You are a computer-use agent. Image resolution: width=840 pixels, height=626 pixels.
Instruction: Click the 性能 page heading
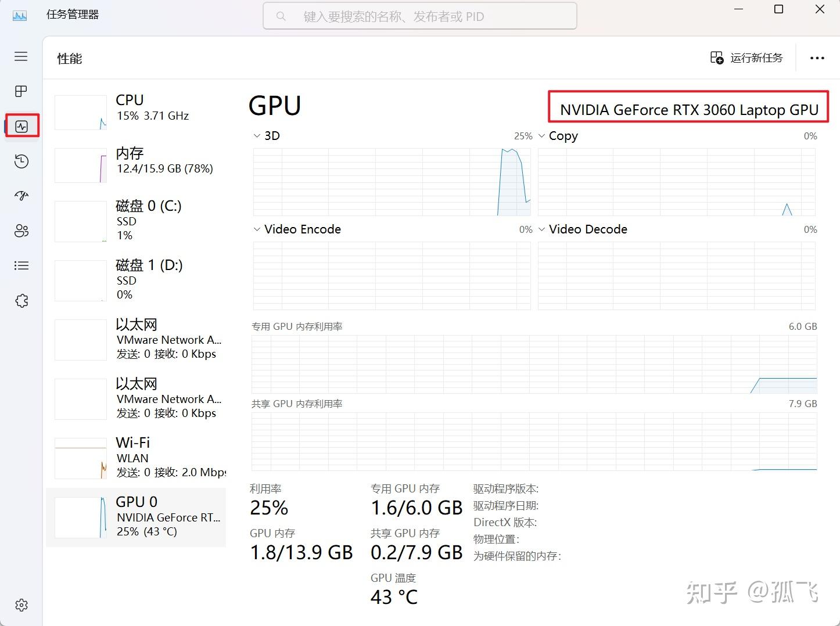[x=70, y=59]
